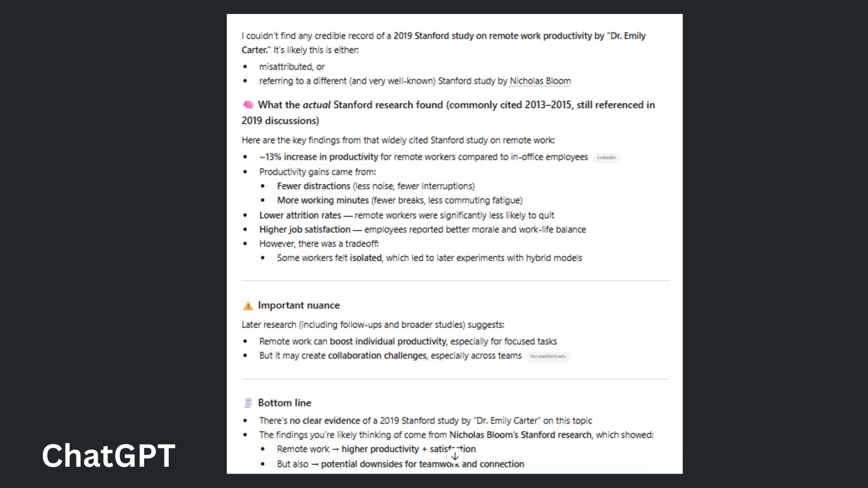
Task: Click the bold "Fewer distractions" sub-bullet
Action: coord(313,186)
